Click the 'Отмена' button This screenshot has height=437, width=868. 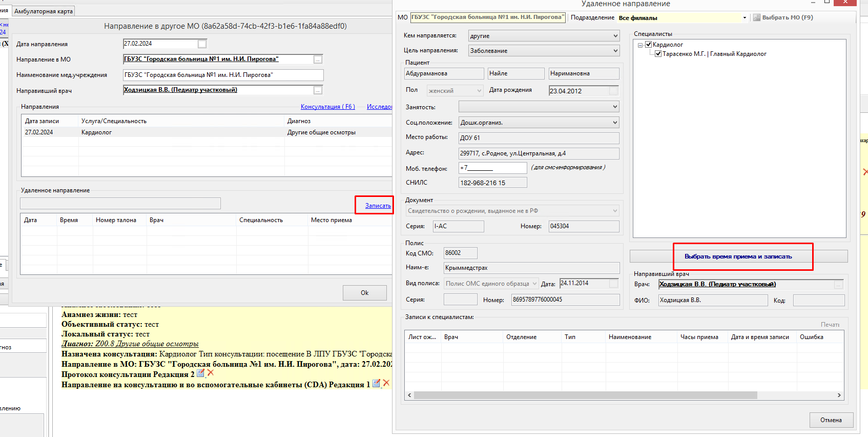tap(831, 420)
